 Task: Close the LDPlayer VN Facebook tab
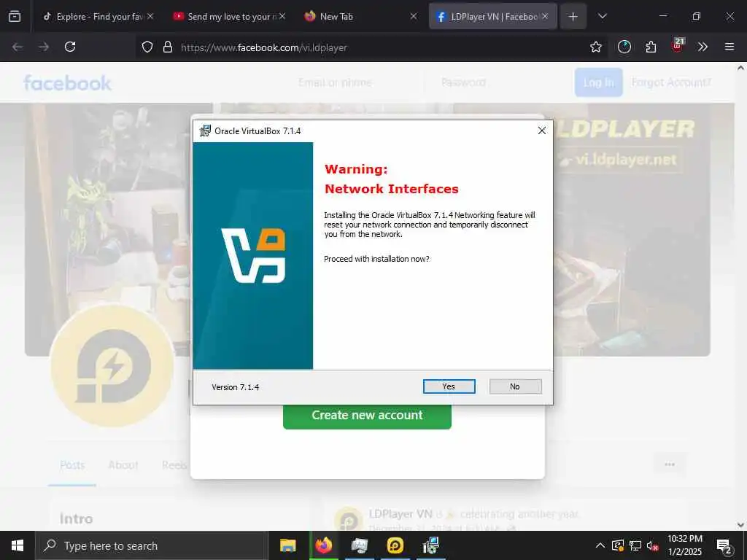tap(545, 16)
